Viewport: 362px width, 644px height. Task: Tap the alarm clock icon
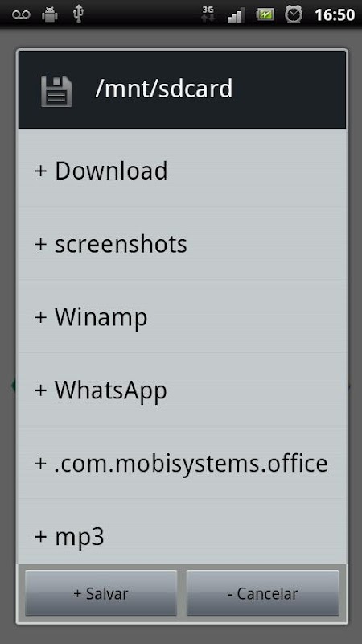[x=294, y=14]
